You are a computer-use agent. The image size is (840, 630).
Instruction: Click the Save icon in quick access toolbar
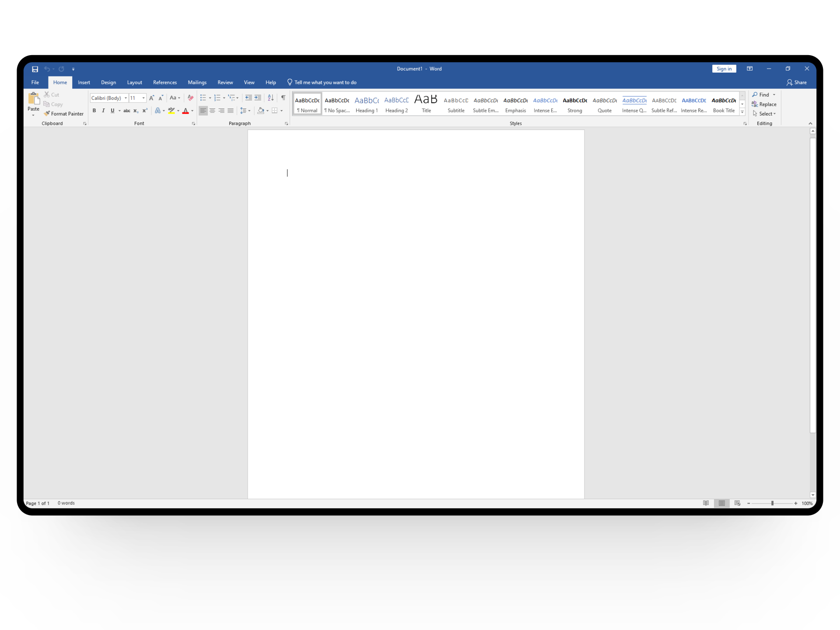click(x=35, y=69)
